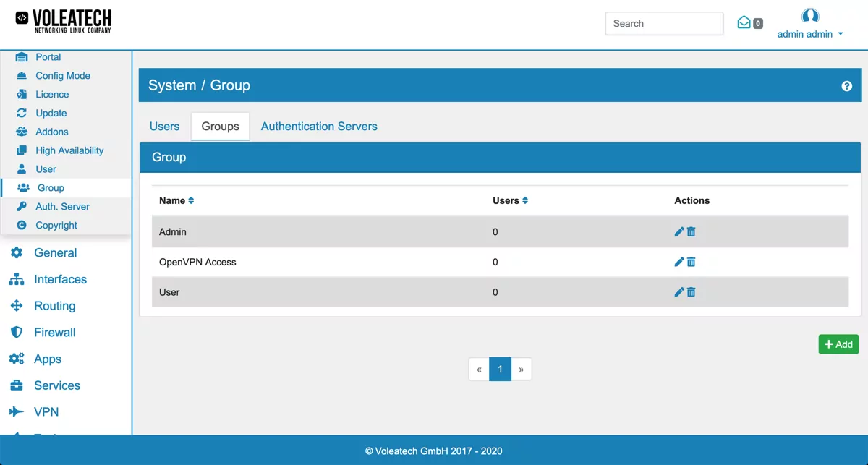Sort groups by the Users column arrows
The height and width of the screenshot is (465, 868).
525,200
